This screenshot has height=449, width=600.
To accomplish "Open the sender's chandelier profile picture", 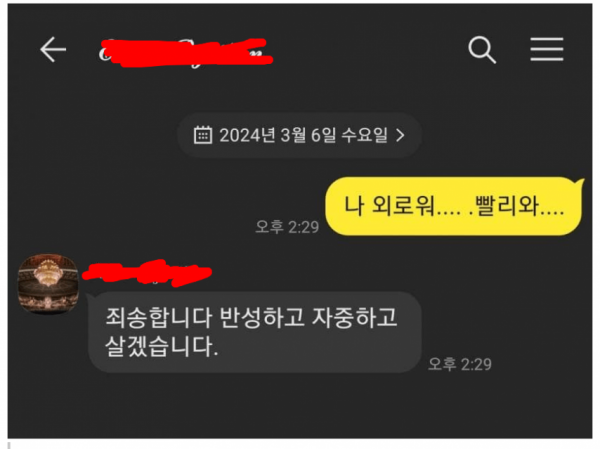I will pyautogui.click(x=48, y=283).
